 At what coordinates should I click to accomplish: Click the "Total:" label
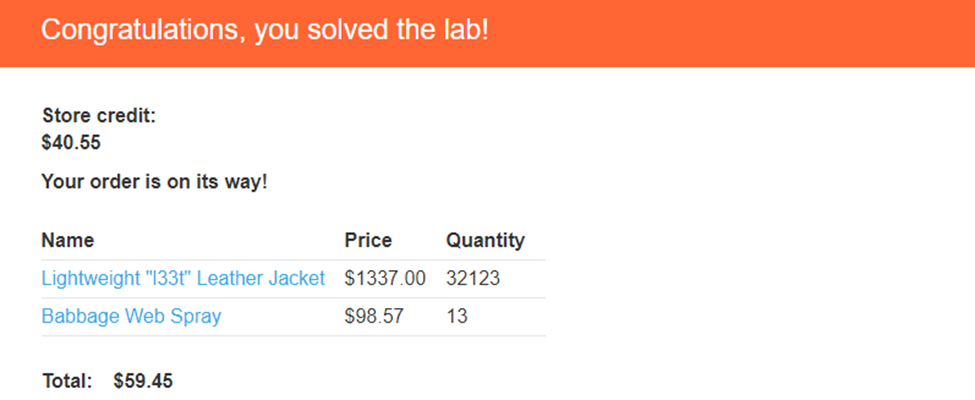point(67,381)
